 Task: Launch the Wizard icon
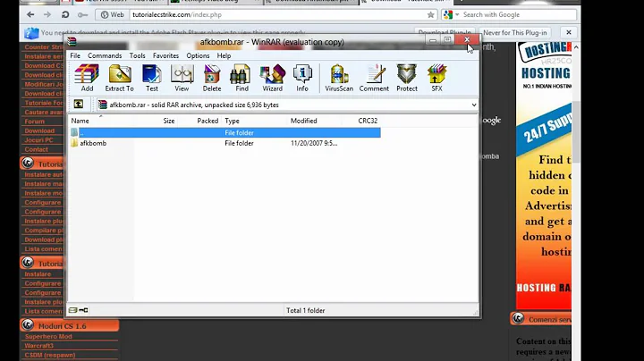click(x=272, y=78)
